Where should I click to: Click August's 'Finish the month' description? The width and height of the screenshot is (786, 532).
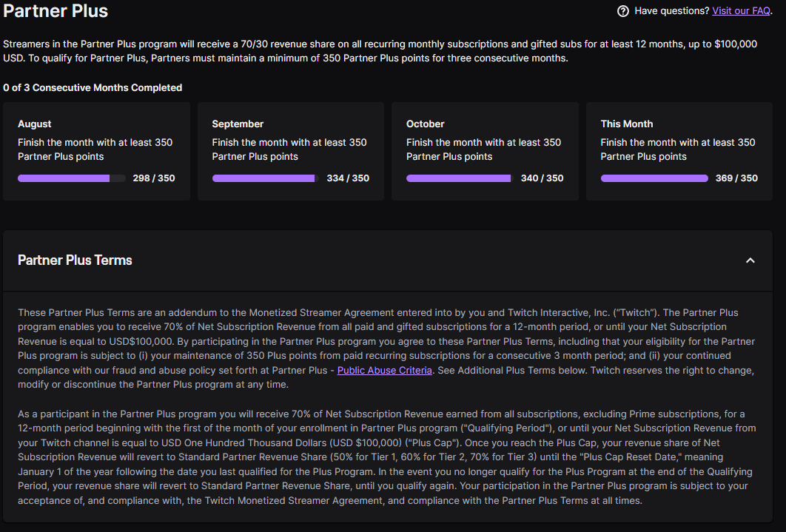[95, 149]
